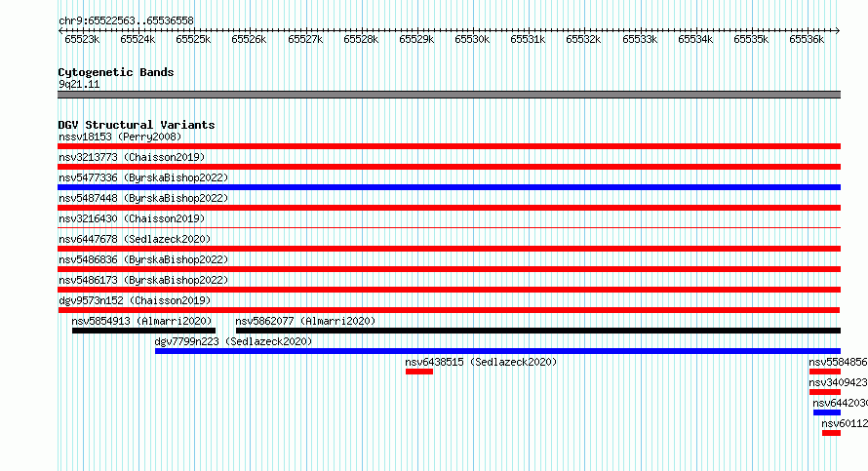Click the red bar under nsv3213773
868x471 pixels.
point(449,167)
